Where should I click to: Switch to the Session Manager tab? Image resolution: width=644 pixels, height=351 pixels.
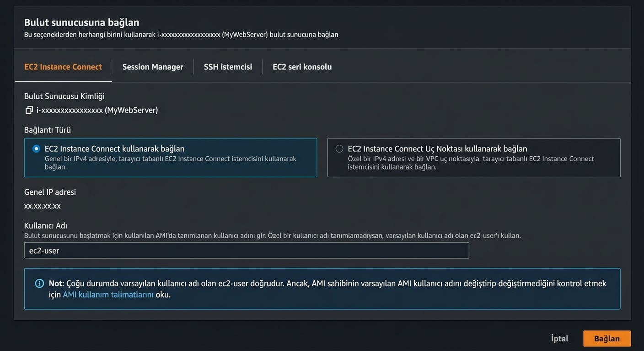click(152, 67)
